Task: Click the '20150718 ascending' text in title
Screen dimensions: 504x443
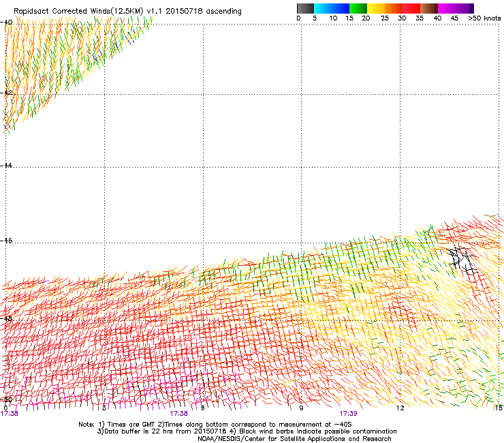Action: (x=204, y=11)
